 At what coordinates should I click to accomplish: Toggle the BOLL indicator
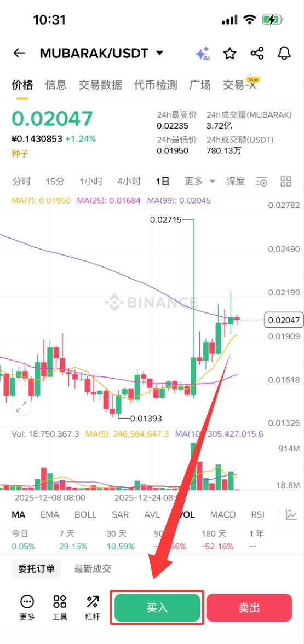pyautogui.click(x=85, y=515)
